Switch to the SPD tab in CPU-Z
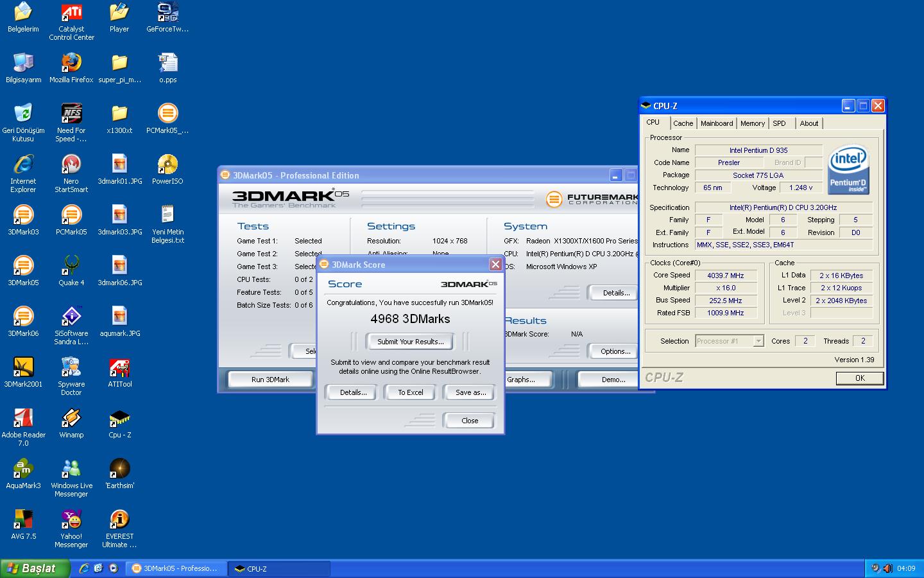The width and height of the screenshot is (924, 578). tap(779, 123)
